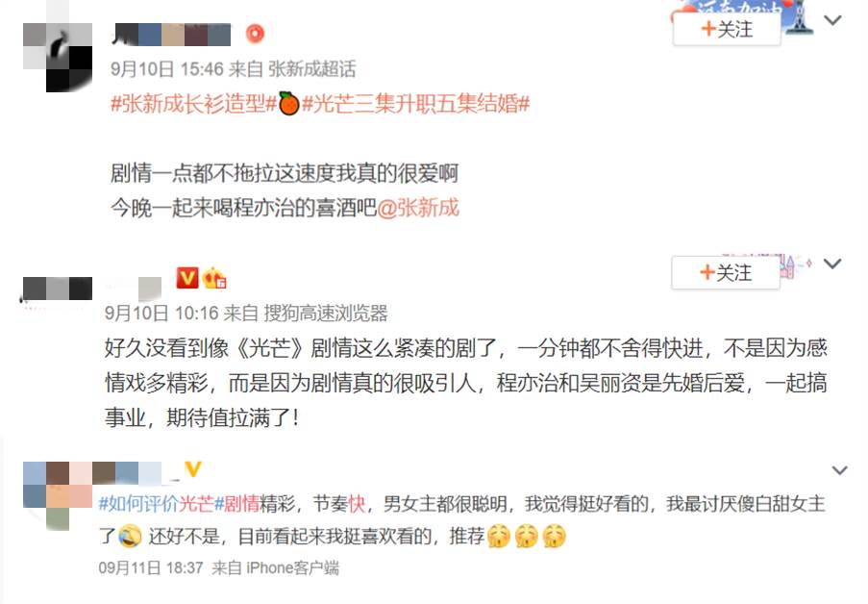This screenshot has height=604, width=868.
Task: Follow the first post's author with +关注
Action: point(727,29)
